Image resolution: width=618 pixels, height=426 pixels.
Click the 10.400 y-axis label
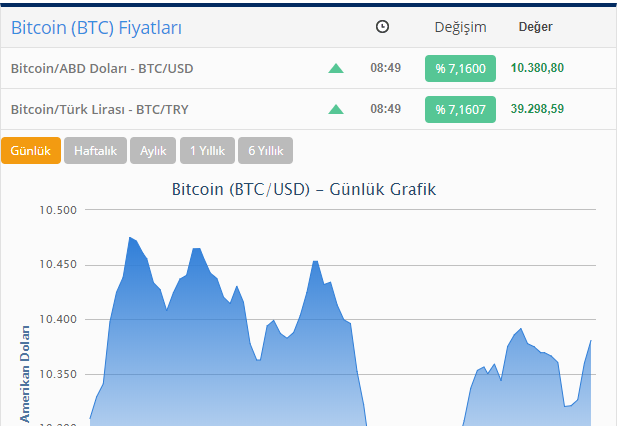pos(58,320)
